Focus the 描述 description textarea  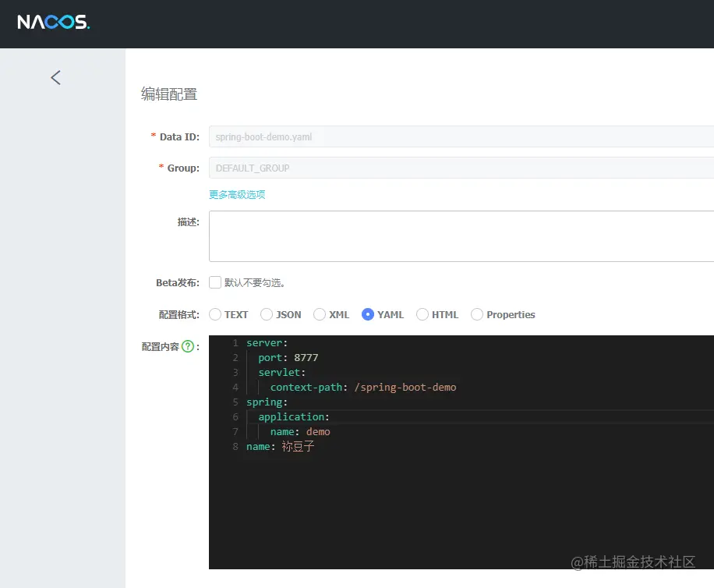click(461, 236)
